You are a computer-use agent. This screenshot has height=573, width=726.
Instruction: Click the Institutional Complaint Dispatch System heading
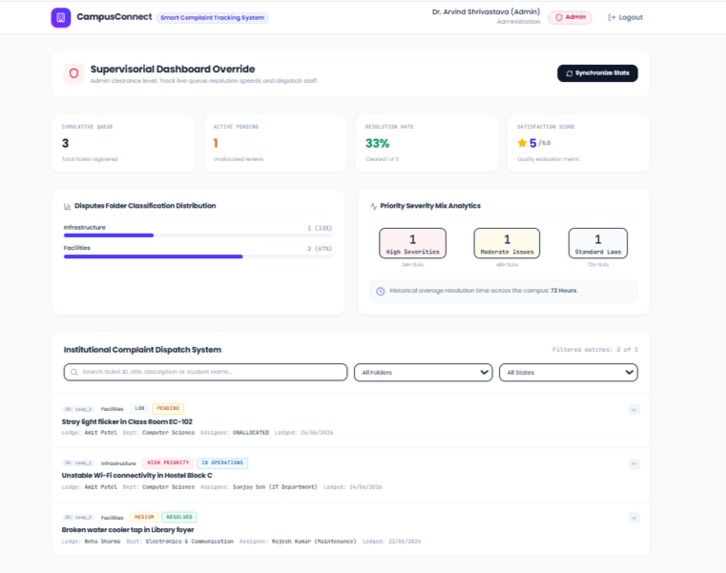tap(143, 350)
